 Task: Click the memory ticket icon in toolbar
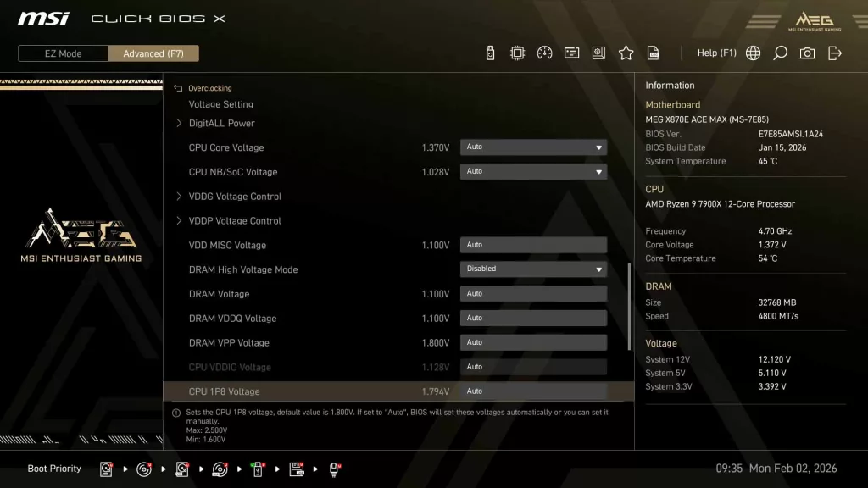click(571, 53)
